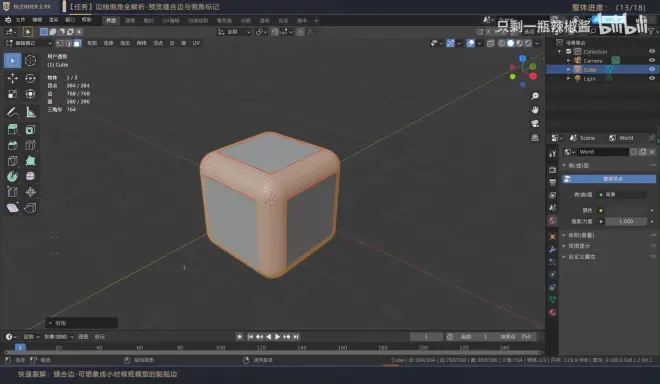This screenshot has height=384, width=660.
Task: Open the mode dropdown in viewport header
Action: click(x=29, y=43)
